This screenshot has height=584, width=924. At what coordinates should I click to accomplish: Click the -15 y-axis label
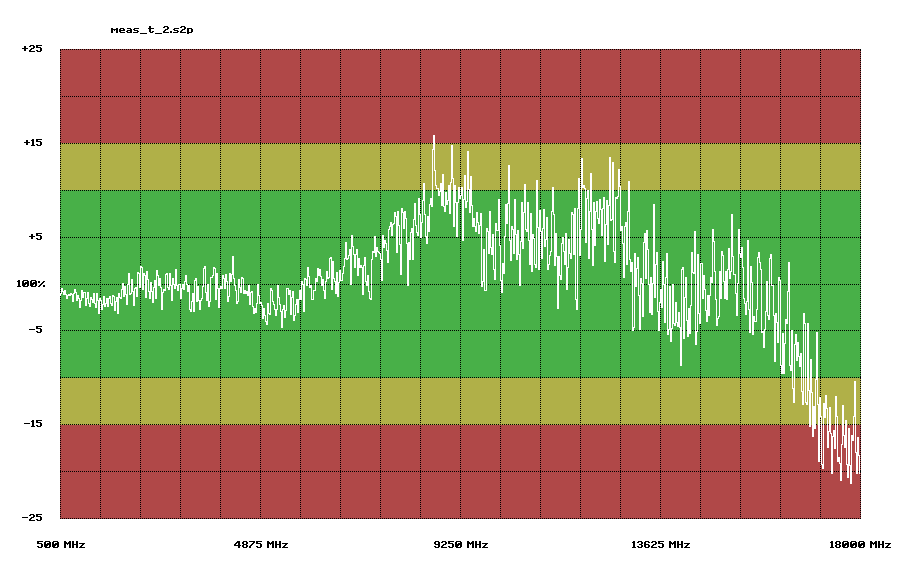(x=32, y=424)
